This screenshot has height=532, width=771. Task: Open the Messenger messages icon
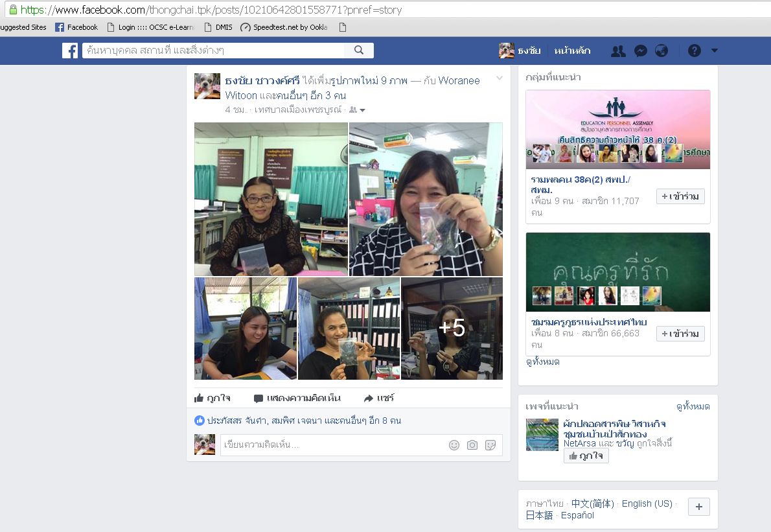(x=640, y=51)
